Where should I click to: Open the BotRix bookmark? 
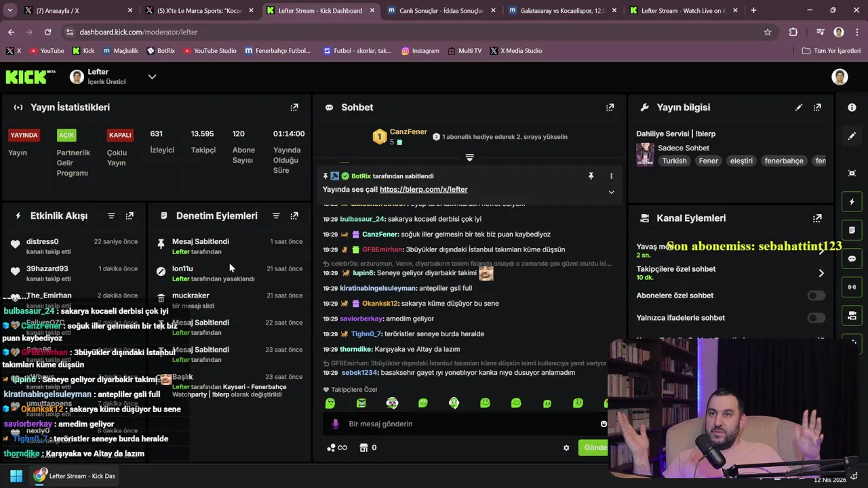click(160, 51)
